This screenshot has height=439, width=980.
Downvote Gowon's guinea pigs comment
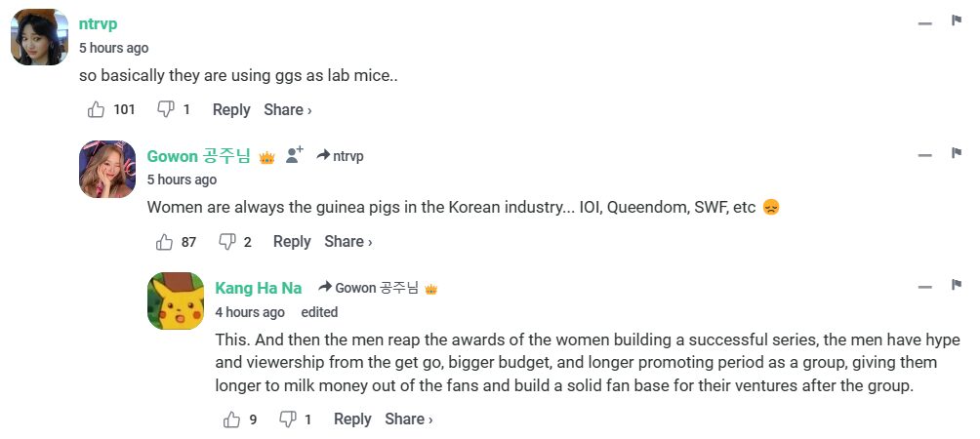pyautogui.click(x=227, y=242)
